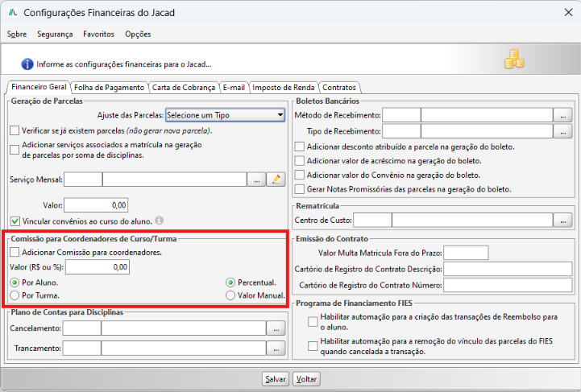Click the Serviço Mensal description field
This screenshot has width=581, height=392.
pos(175,179)
